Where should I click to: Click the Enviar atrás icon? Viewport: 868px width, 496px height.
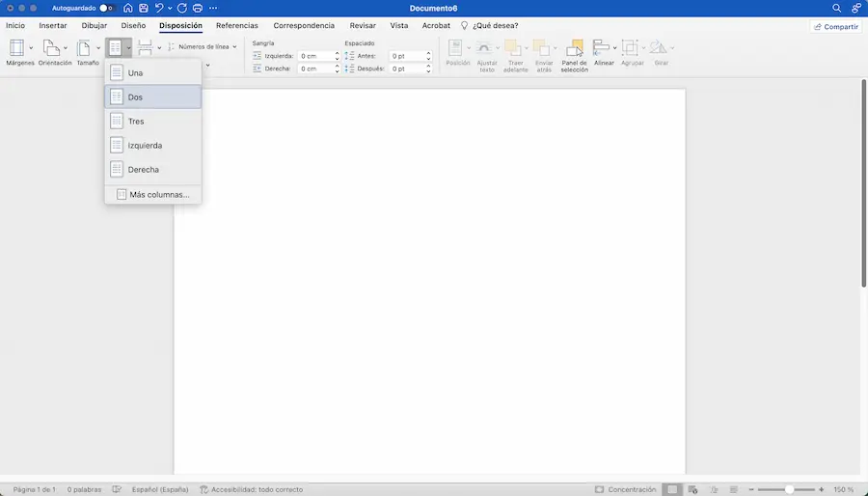click(541, 47)
